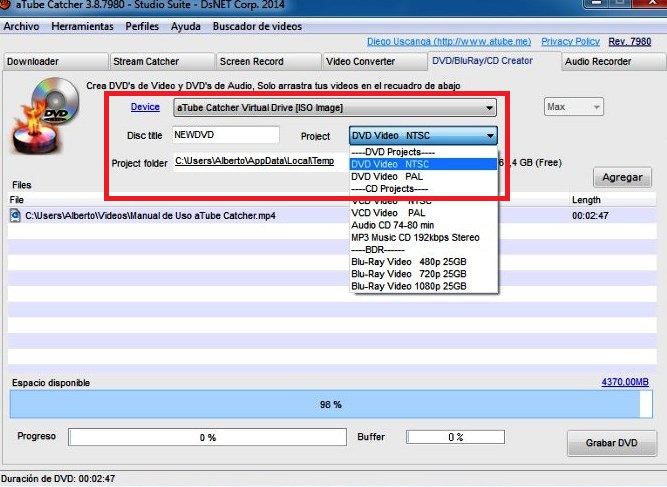Click the 98 % available space bar

coord(331,404)
